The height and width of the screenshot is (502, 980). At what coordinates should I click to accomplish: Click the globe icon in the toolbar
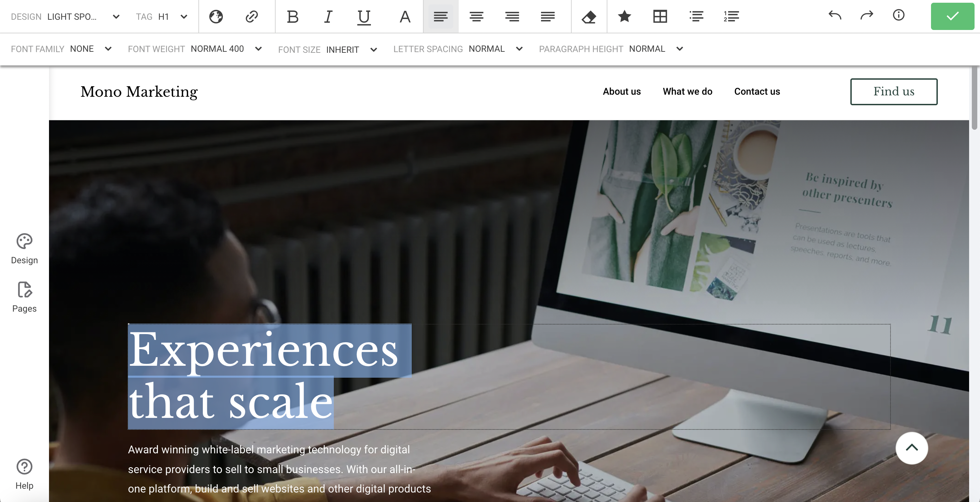[216, 16]
